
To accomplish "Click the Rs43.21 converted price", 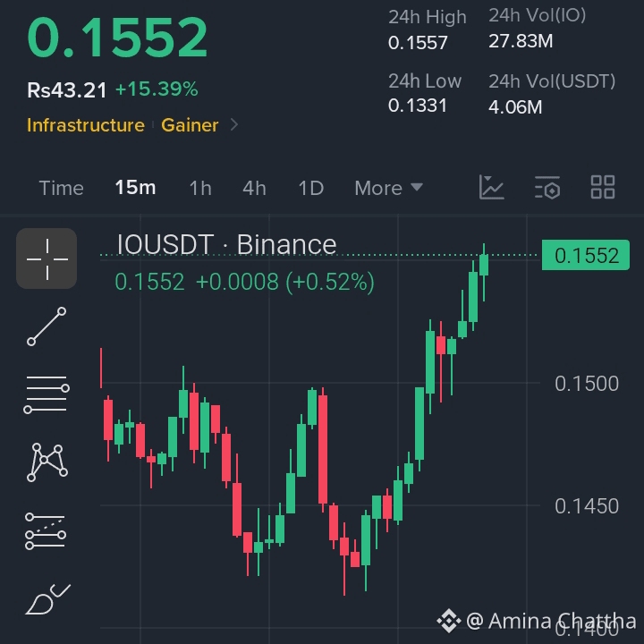I will click(x=66, y=89).
